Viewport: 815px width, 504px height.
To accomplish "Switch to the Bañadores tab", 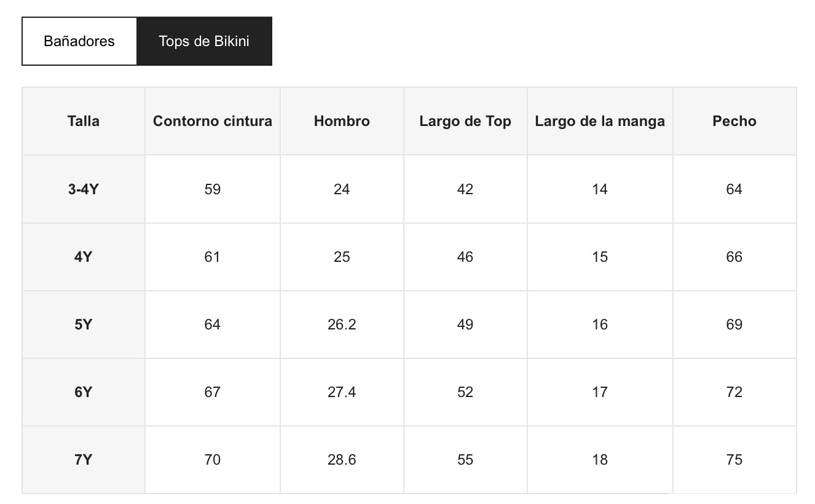I will [79, 41].
